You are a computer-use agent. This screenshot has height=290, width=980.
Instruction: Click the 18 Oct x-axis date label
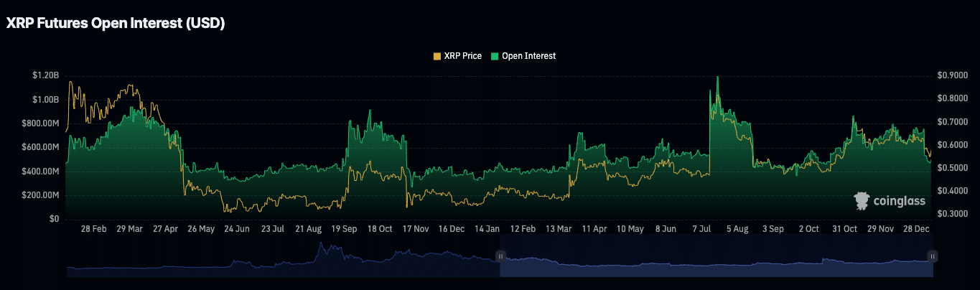[380, 229]
